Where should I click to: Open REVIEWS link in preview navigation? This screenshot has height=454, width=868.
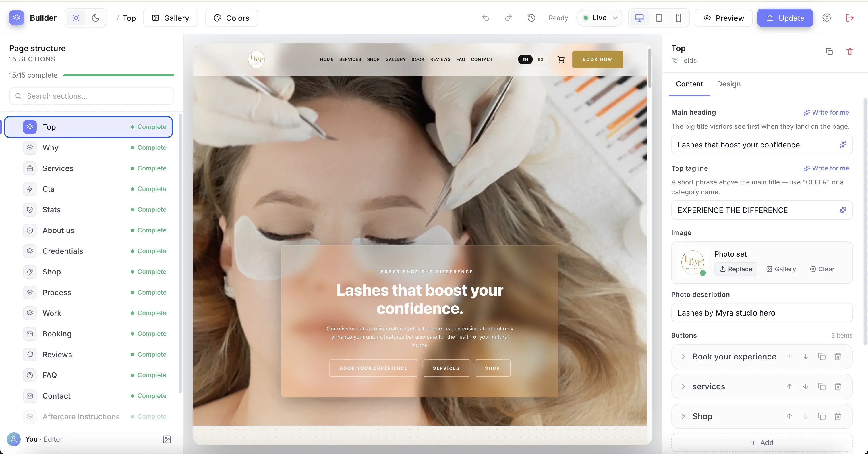[440, 59]
